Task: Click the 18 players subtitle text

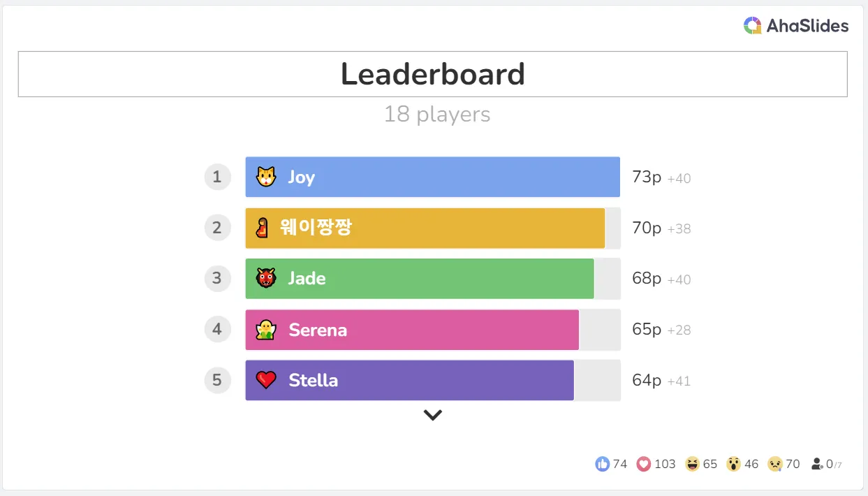Action: tap(436, 115)
